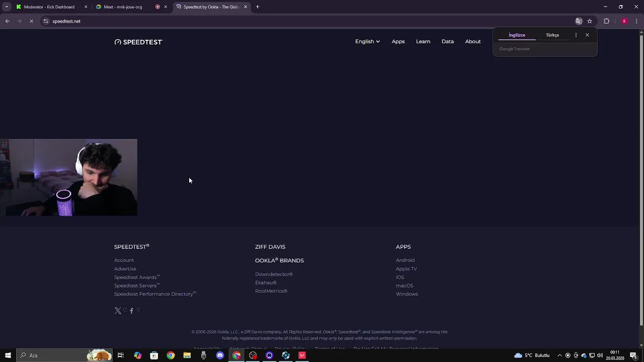Image resolution: width=644 pixels, height=362 pixels.
Task: Open the notification center icon
Action: (633, 355)
